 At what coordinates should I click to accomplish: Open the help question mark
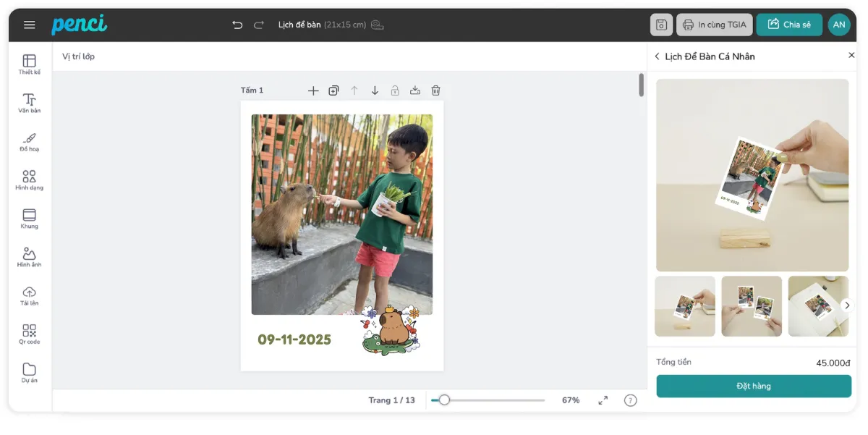[631, 400]
